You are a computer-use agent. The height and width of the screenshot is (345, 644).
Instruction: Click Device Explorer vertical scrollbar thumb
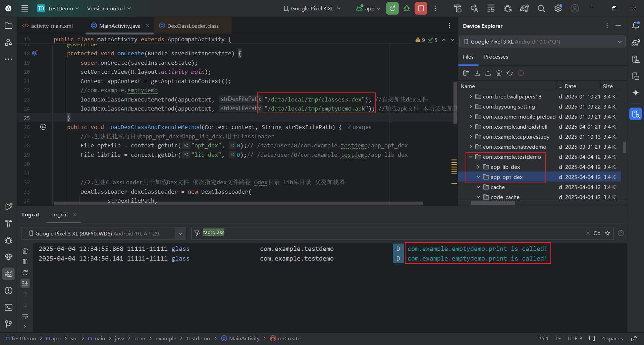[625, 147]
